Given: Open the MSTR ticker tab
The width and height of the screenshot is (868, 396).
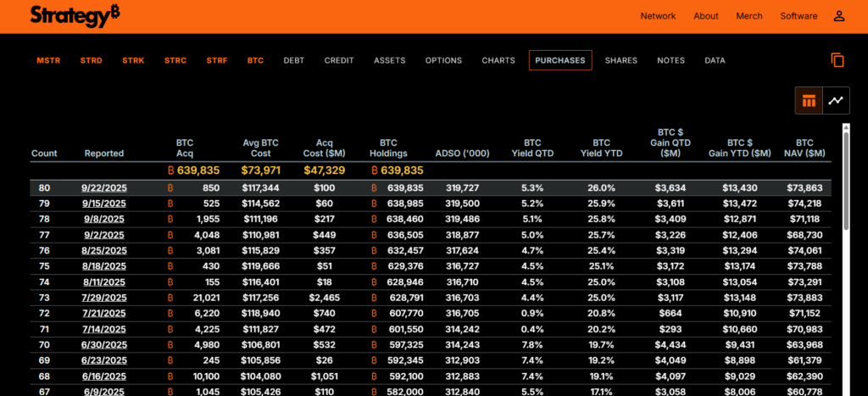Looking at the screenshot, I should click(x=48, y=60).
